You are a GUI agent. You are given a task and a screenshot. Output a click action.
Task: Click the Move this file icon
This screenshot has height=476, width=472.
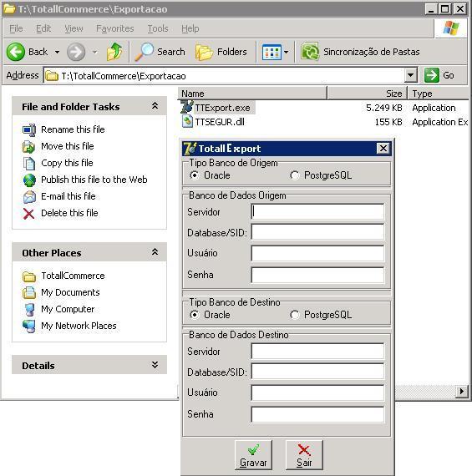click(29, 147)
